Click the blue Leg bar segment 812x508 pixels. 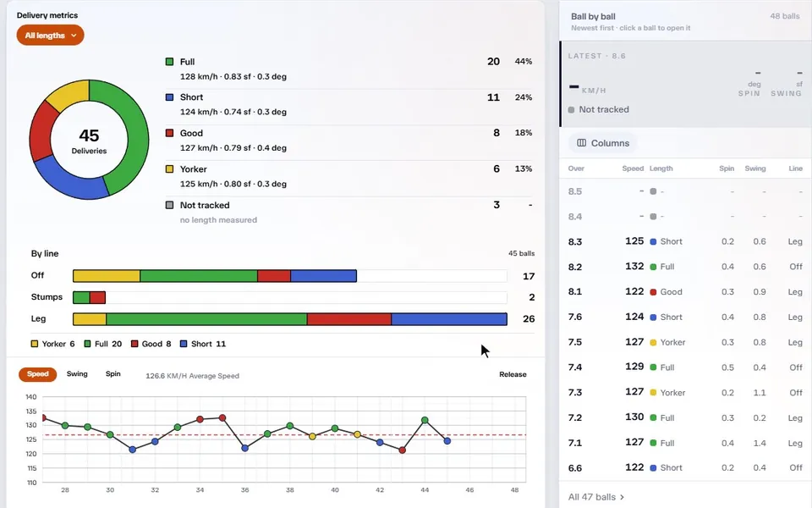click(x=449, y=319)
